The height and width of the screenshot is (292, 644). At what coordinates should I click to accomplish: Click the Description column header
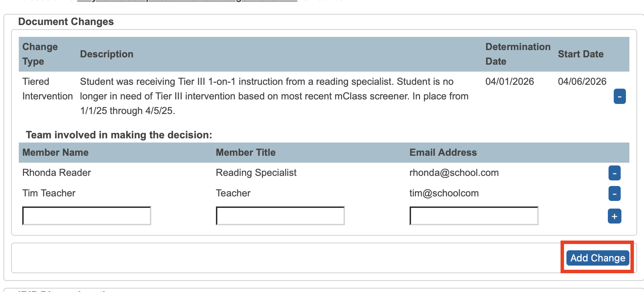pyautogui.click(x=106, y=54)
